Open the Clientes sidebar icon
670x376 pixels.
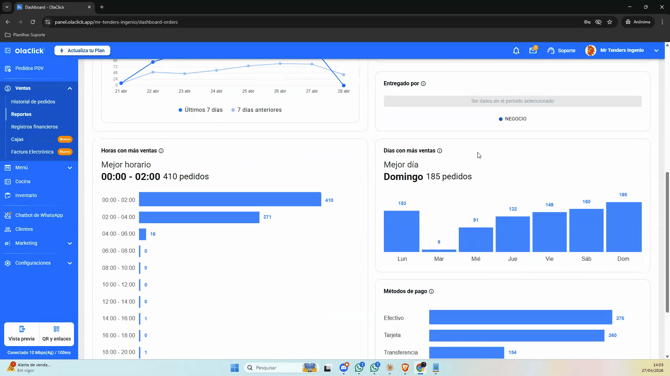click(x=8, y=229)
